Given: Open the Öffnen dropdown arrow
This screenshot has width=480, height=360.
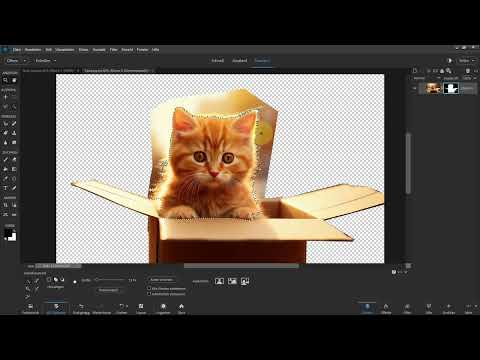Looking at the screenshot, I should [x=24, y=61].
